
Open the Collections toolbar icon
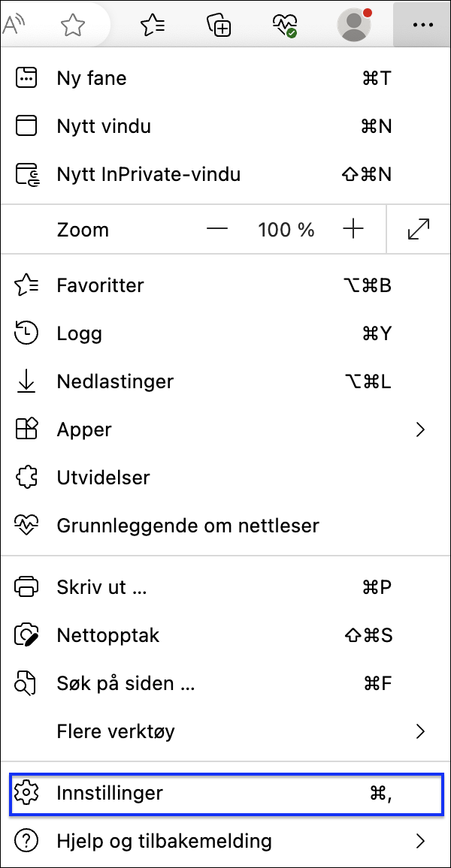(x=219, y=26)
